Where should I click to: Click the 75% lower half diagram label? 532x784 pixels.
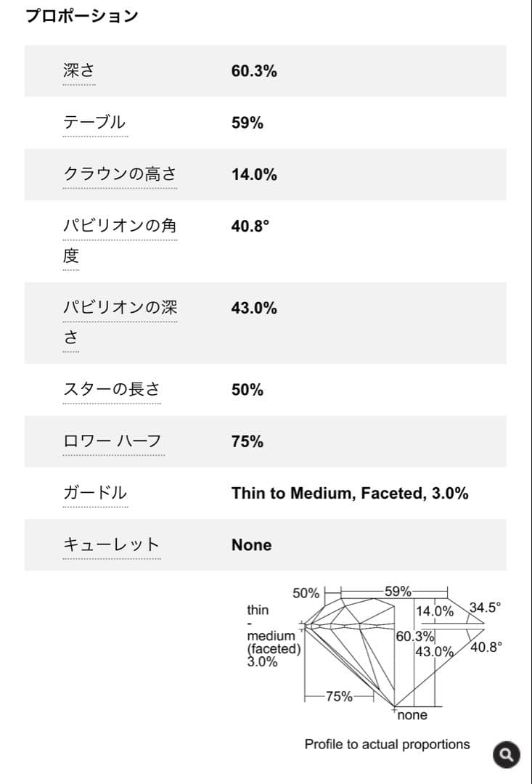pos(339,697)
